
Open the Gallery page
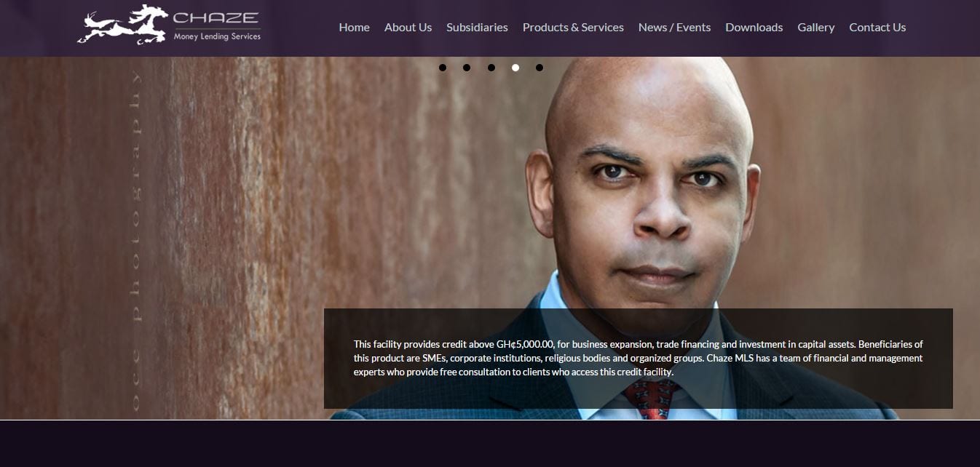point(815,27)
